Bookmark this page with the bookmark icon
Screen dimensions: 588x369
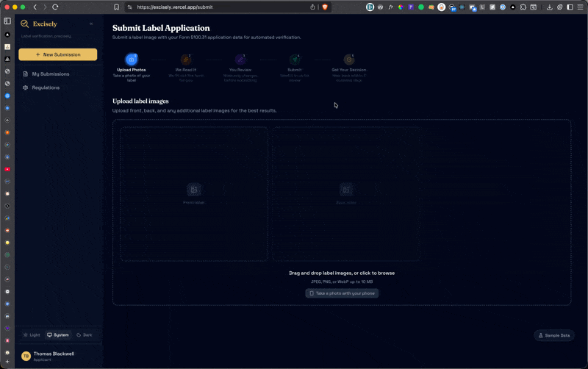117,7
